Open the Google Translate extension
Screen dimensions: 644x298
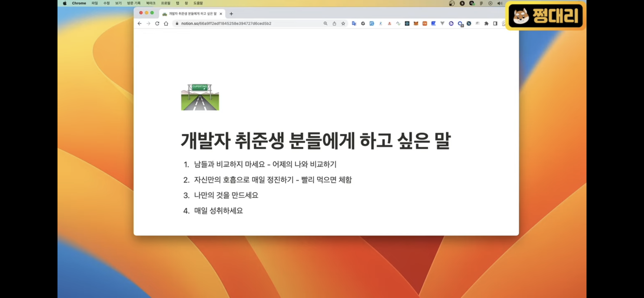354,23
